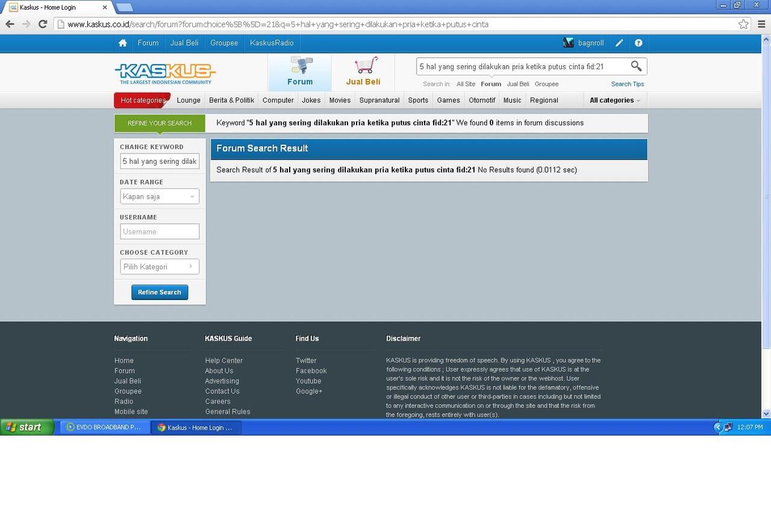
Task: Set search scope to Forum
Action: point(491,84)
